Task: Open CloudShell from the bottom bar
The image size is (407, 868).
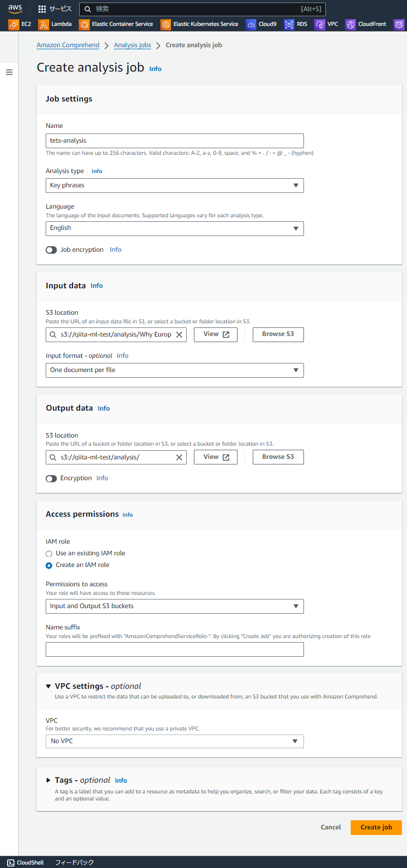Action: (x=24, y=862)
